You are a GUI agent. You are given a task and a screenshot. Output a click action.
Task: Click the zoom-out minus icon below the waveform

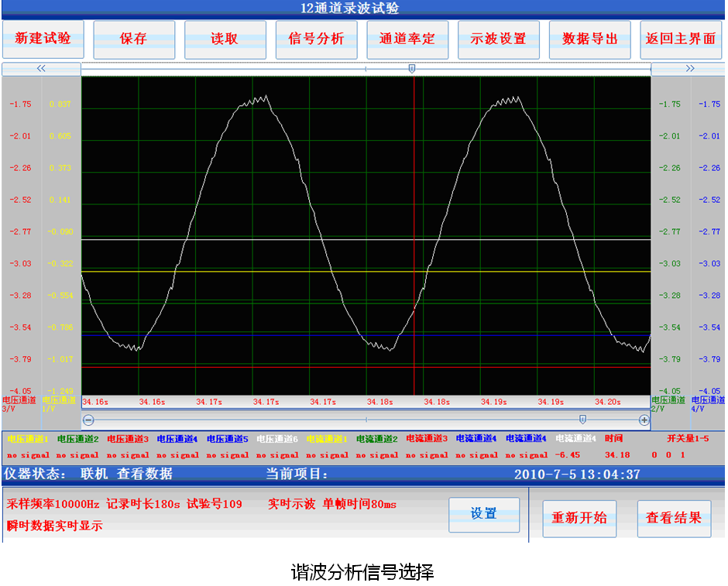coord(88,420)
